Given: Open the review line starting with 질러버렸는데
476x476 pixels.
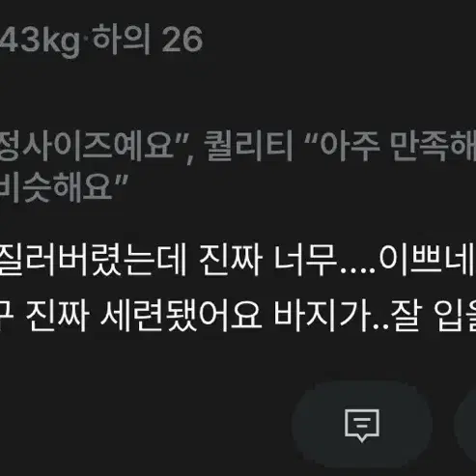Looking at the screenshot, I should tap(238, 260).
